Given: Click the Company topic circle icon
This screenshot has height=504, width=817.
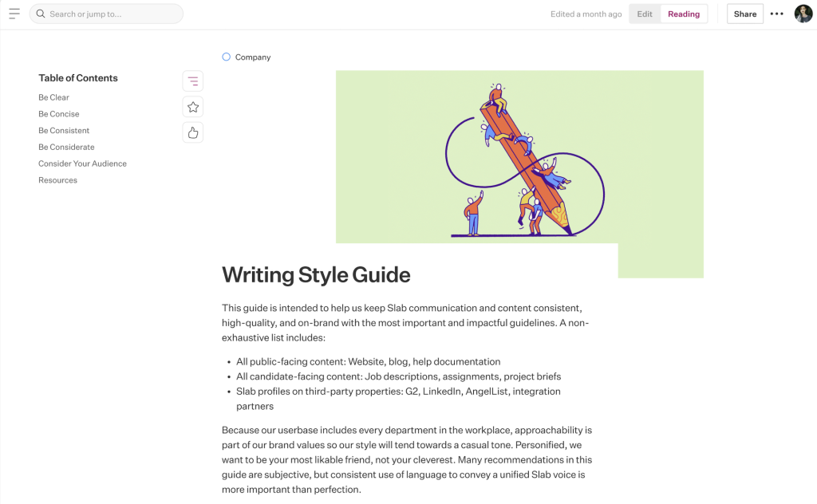Looking at the screenshot, I should point(226,57).
